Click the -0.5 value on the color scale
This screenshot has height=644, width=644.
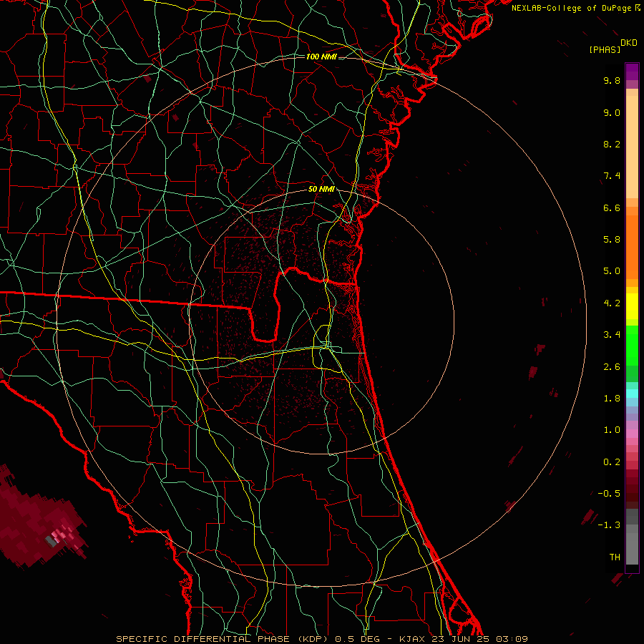click(x=609, y=494)
